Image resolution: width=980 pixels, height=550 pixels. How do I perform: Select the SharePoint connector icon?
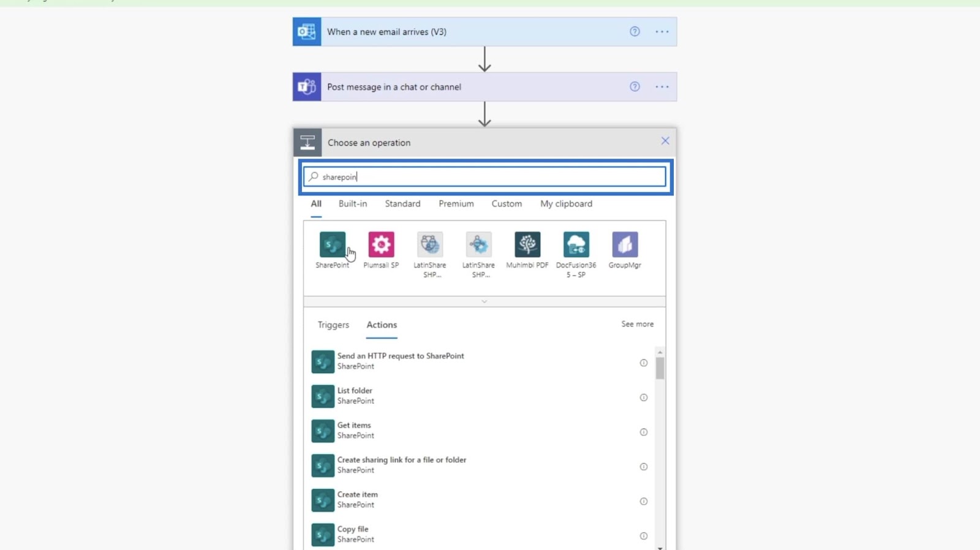click(x=332, y=244)
